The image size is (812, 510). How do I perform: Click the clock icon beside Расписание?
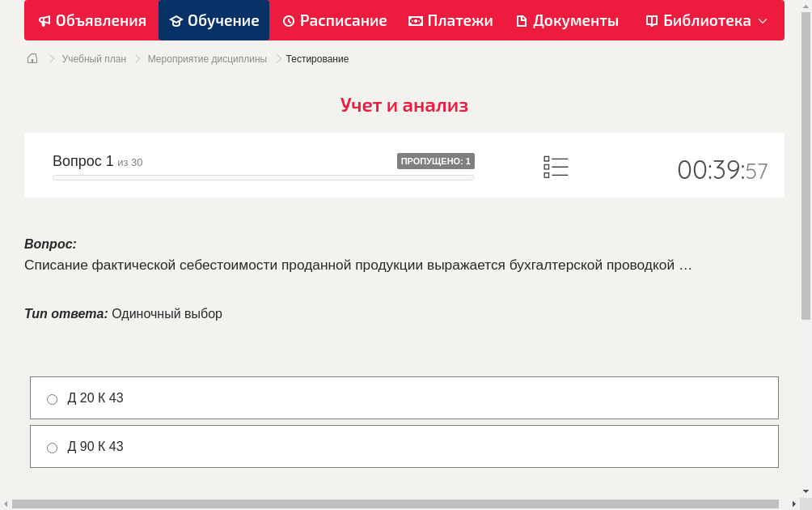point(287,20)
